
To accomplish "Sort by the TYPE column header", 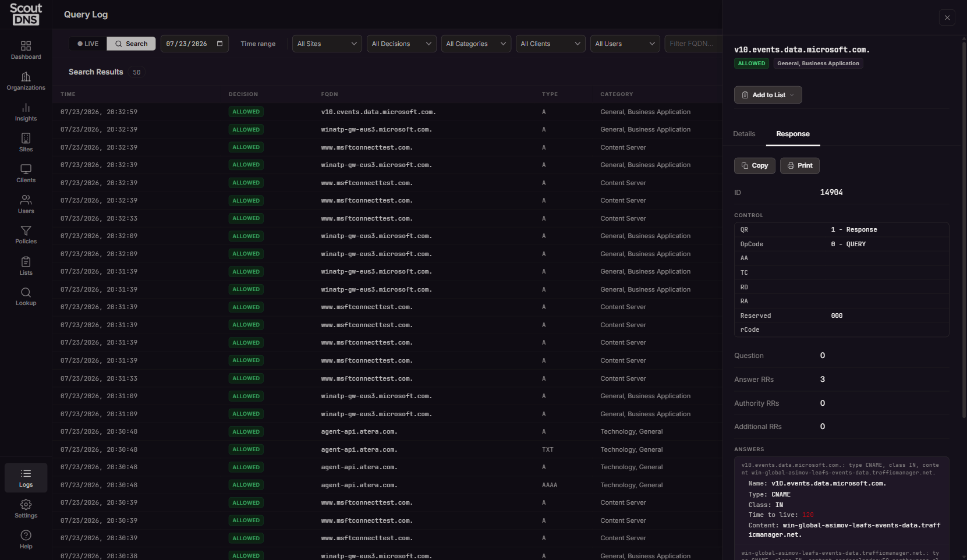I will click(550, 94).
